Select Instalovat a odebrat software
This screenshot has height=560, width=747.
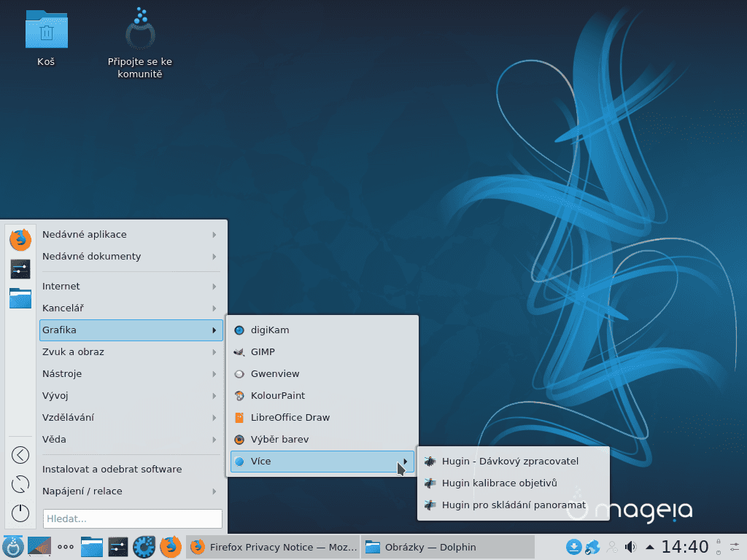click(x=112, y=469)
